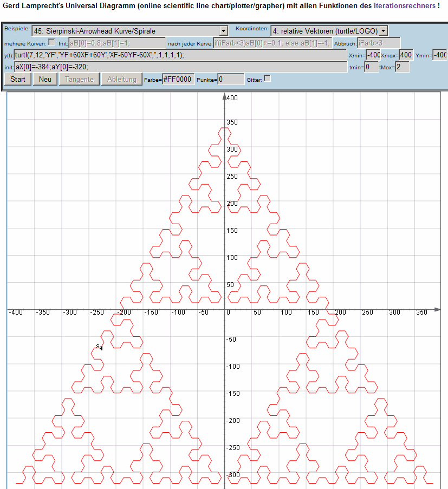This screenshot has width=448, height=489.
Task: Click the x-axis arrowhead on the right
Action: pyautogui.click(x=437, y=309)
